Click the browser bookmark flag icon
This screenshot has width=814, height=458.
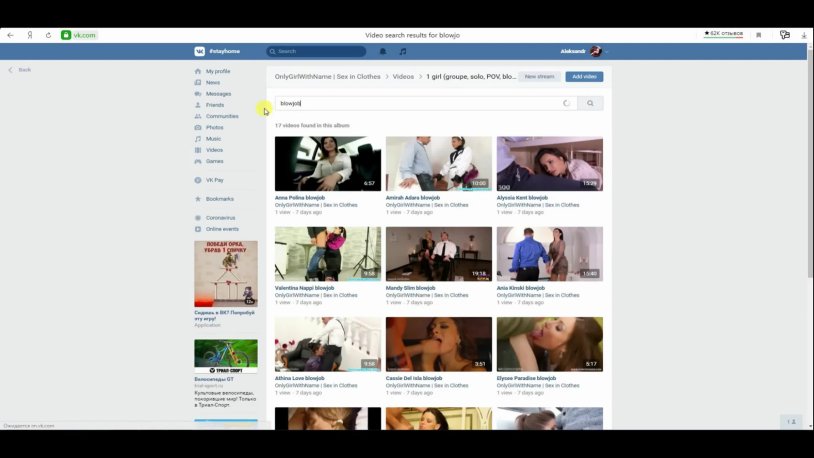[x=758, y=35]
